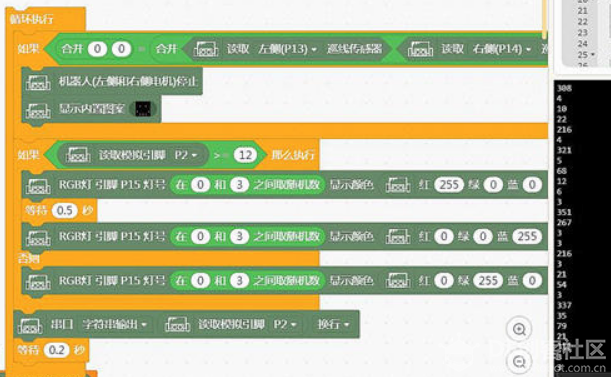The width and height of the screenshot is (611, 377).
Task: Click the board icon on the serial block's analog read
Action: tap(177, 324)
